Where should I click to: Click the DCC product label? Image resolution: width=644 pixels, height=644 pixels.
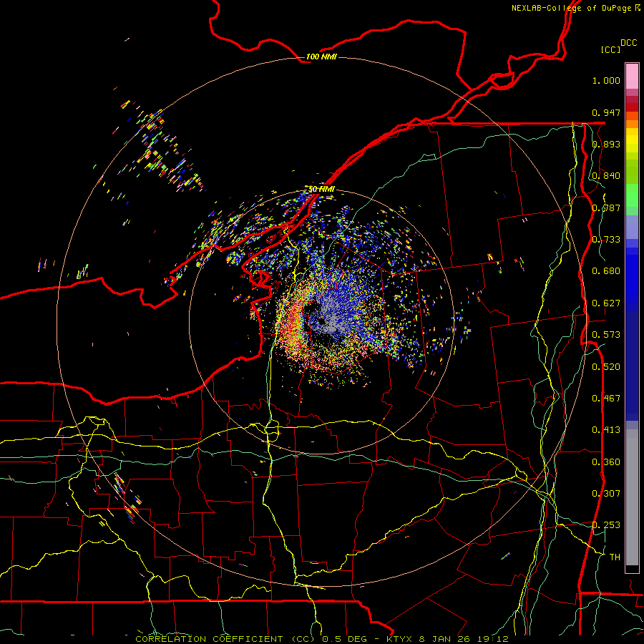628,43
